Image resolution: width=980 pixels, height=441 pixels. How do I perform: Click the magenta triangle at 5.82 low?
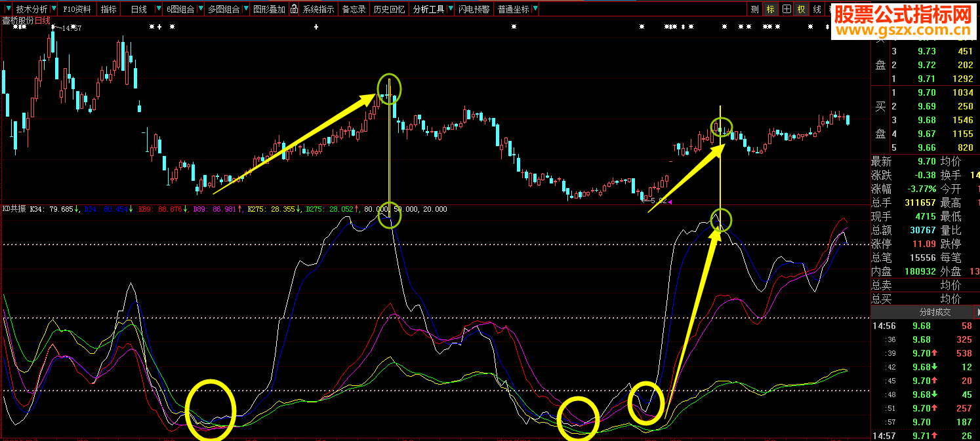[x=670, y=202]
